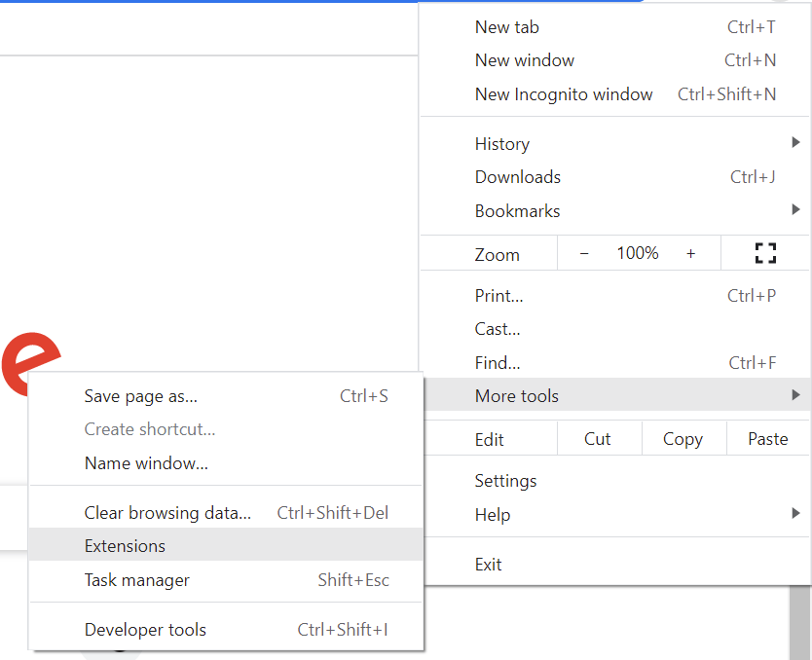This screenshot has width=812, height=660.
Task: Expand the History submenu arrow
Action: click(x=795, y=144)
